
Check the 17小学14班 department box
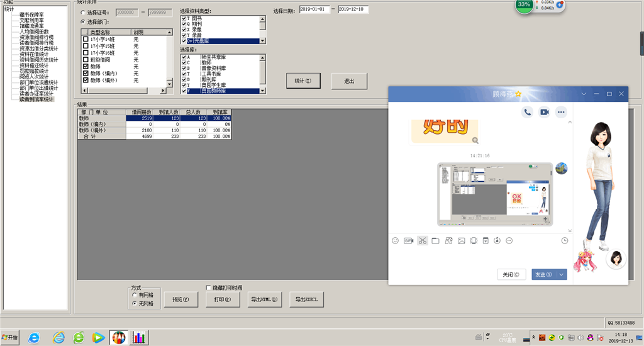(x=86, y=40)
